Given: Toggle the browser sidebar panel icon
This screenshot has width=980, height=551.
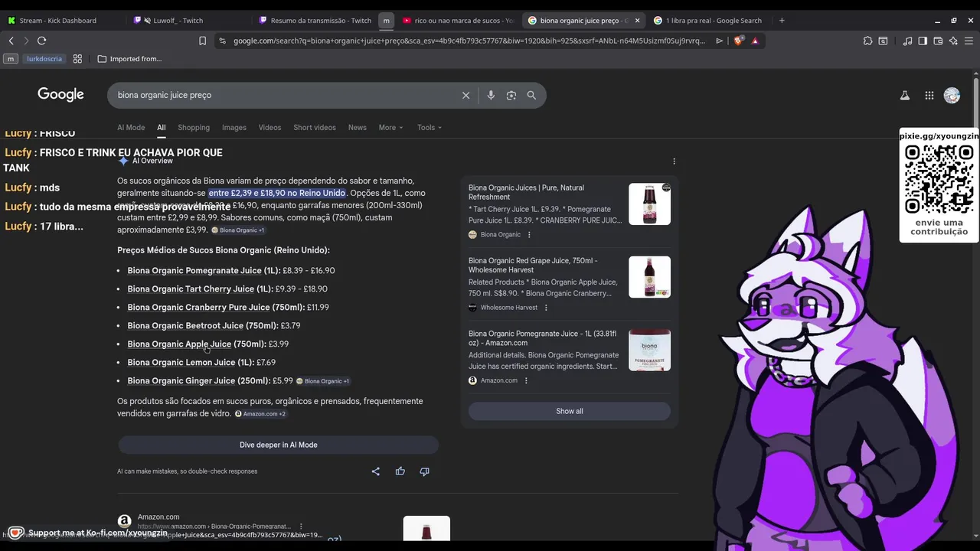Looking at the screenshot, I should 923,41.
